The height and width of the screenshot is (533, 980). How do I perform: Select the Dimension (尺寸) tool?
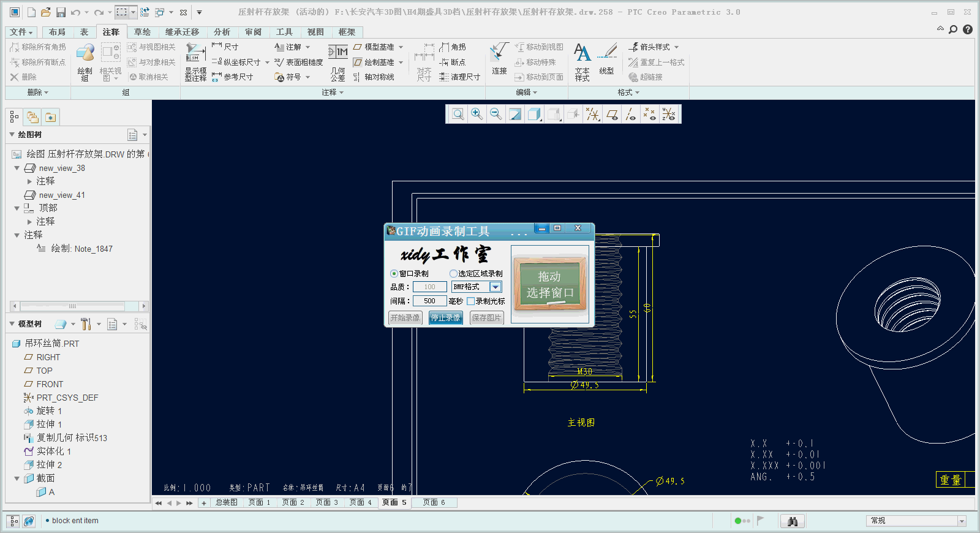(225, 47)
